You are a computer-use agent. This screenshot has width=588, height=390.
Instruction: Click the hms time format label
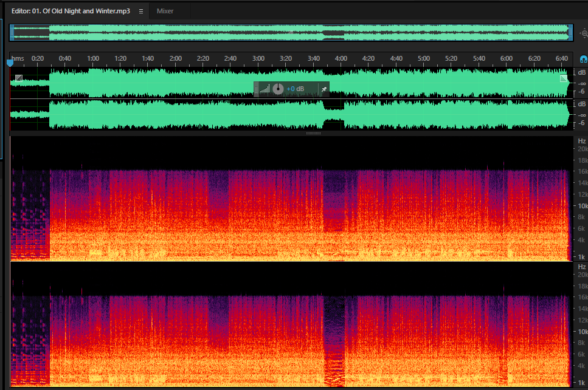(x=18, y=58)
